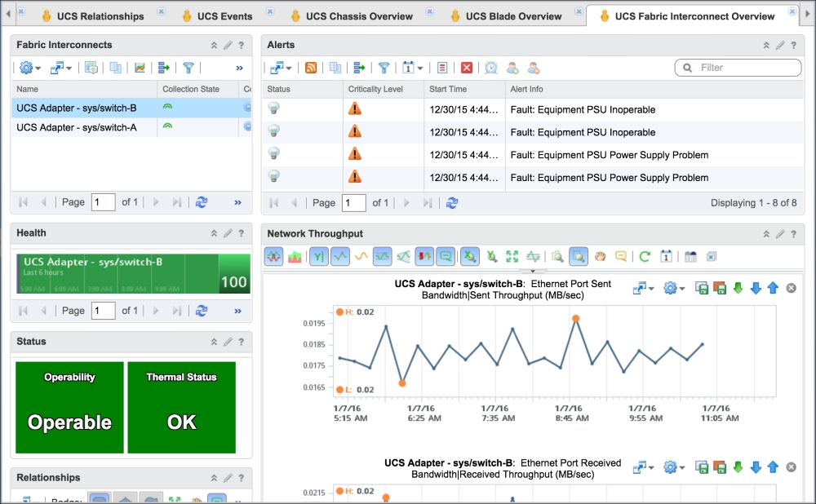Screen dimensions: 816x504
Task: Toggle anomalies display button
Action: coord(424,256)
